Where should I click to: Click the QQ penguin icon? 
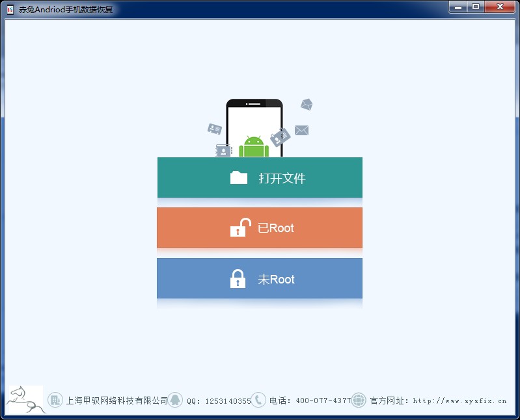175,400
